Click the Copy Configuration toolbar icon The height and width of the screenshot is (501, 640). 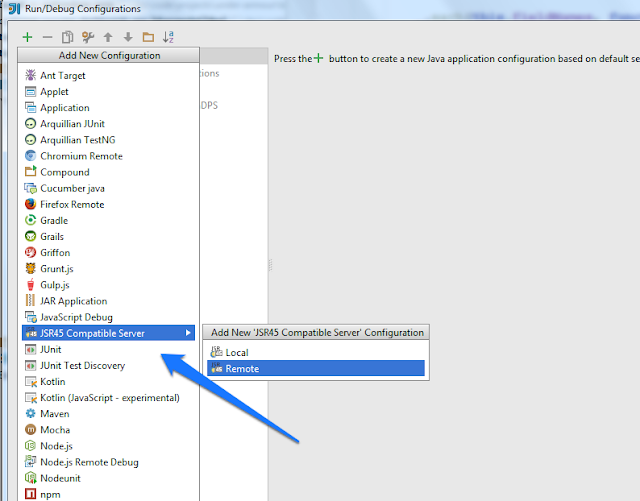coord(67,37)
